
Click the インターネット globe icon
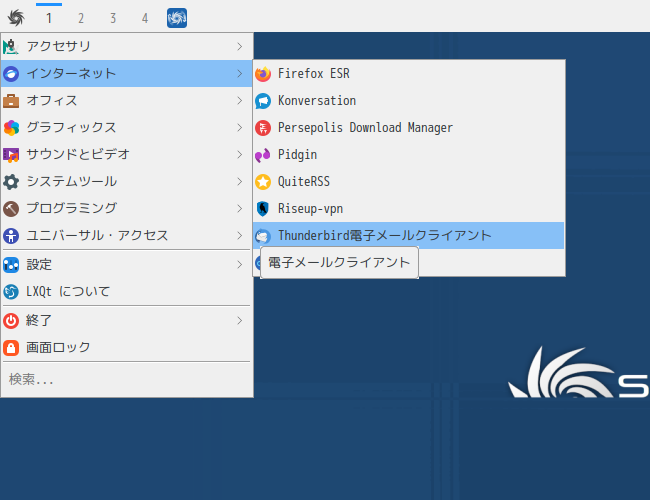[11, 74]
